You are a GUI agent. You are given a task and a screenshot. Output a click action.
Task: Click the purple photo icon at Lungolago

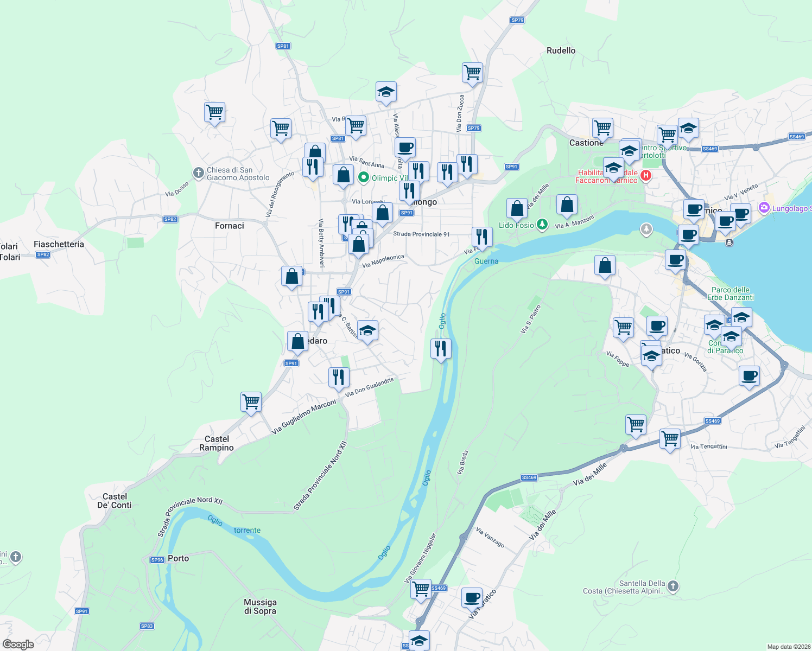pos(765,207)
